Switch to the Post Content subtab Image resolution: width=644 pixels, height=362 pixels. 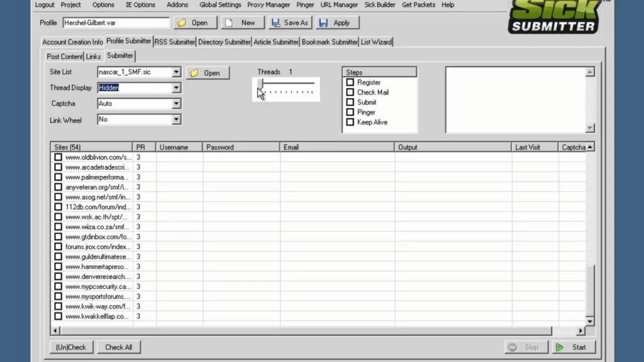(65, 57)
